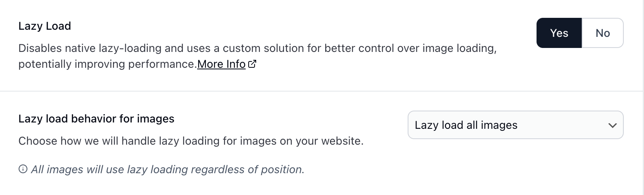
Task: Disable Lazy Load with the No option
Action: (602, 33)
